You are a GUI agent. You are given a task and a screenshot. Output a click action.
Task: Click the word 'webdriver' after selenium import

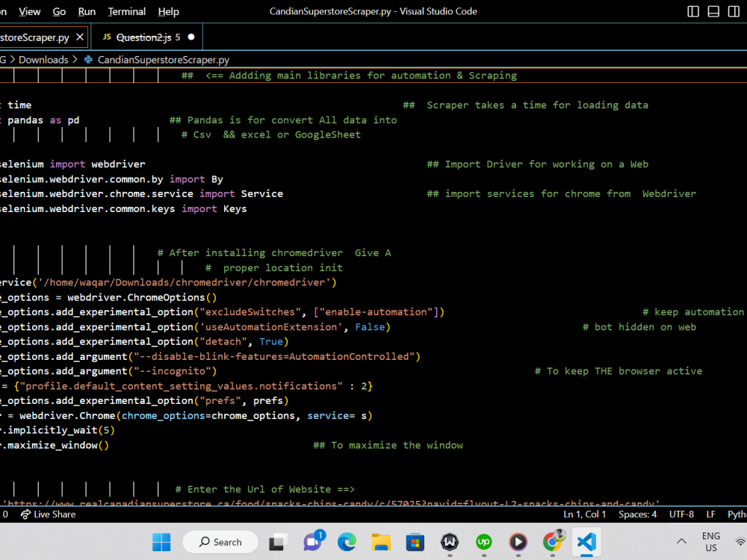click(x=118, y=164)
